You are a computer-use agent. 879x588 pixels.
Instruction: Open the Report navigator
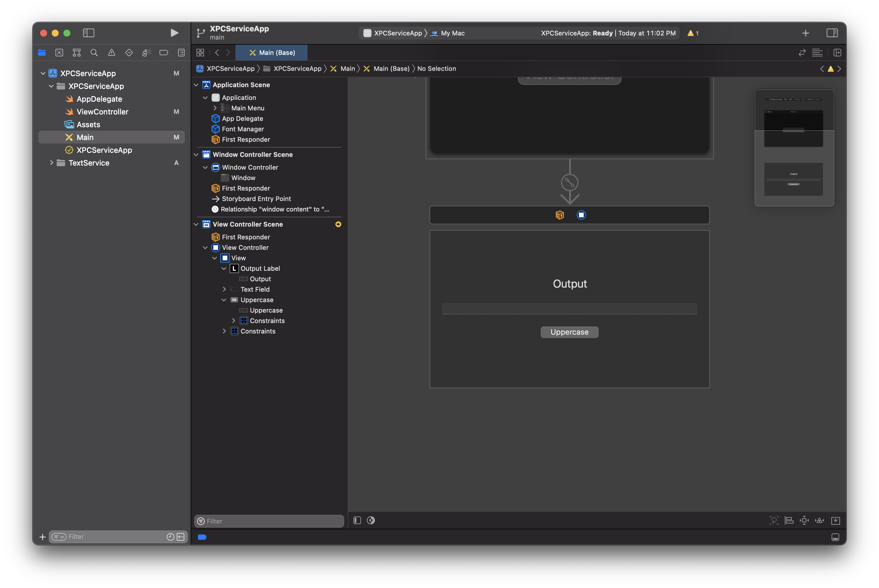[x=181, y=53]
